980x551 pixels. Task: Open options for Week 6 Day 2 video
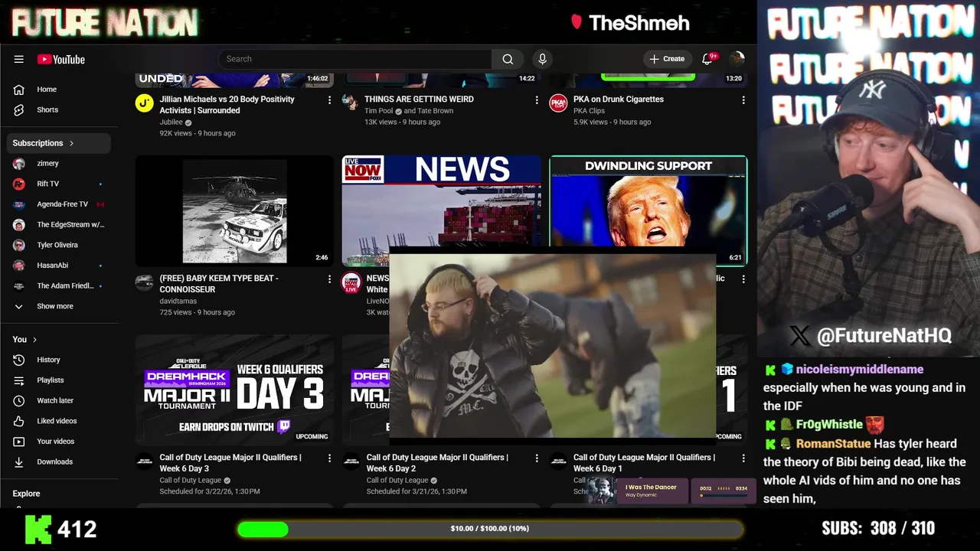click(x=537, y=458)
